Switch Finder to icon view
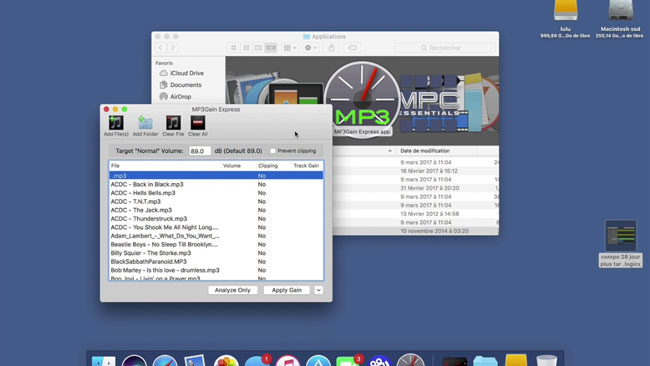 click(x=233, y=48)
